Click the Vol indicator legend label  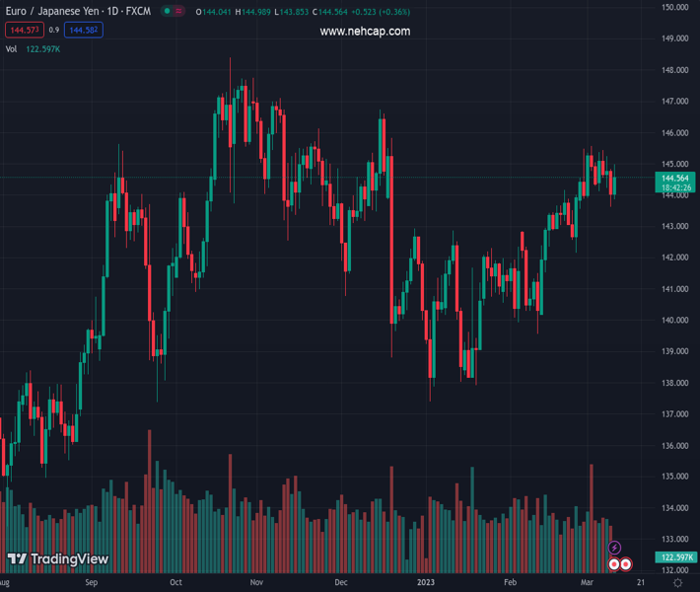tap(12, 48)
